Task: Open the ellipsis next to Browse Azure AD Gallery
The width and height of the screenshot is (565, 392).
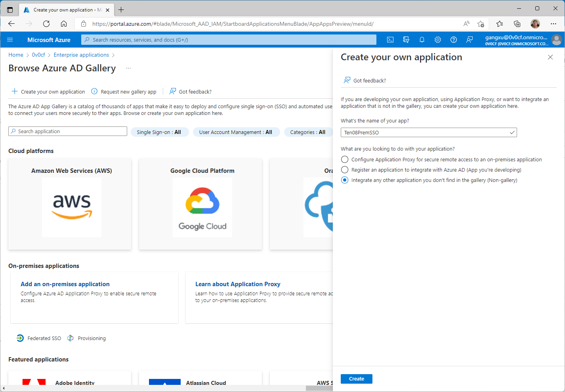Action: (128, 68)
